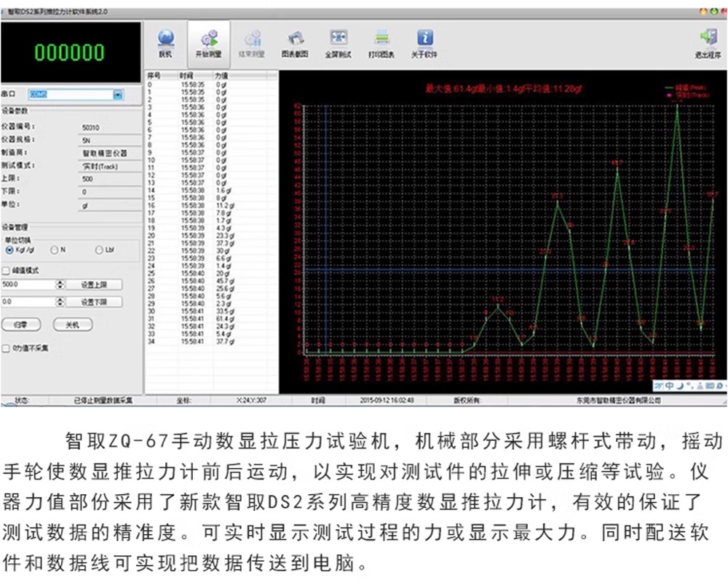
Task: Select the Kgf/gf unit radio button
Action: [x=9, y=250]
